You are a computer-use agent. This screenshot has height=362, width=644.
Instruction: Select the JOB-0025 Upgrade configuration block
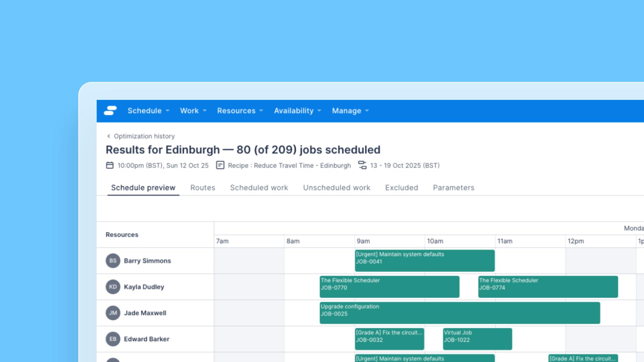coord(460,313)
